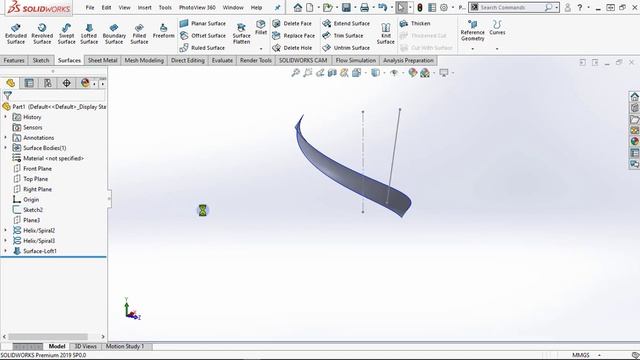Switch to the Flow Simulation tab
This screenshot has width=640, height=360.
[356, 60]
